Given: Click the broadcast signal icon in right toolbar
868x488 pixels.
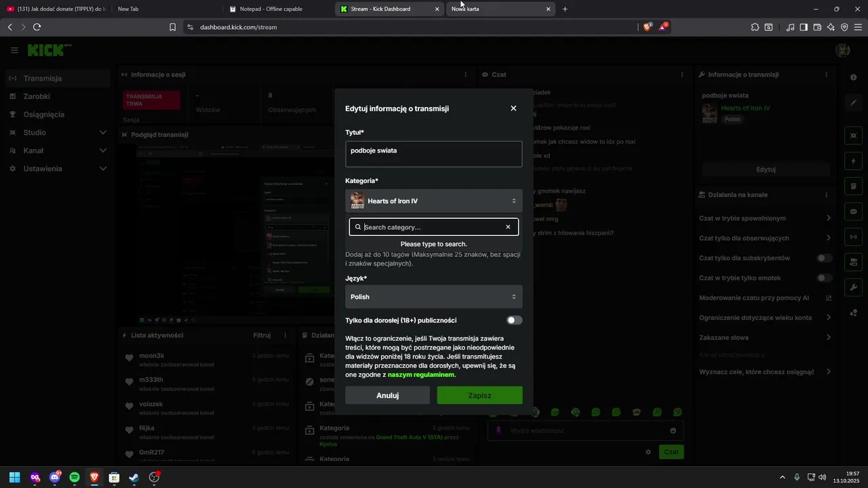Looking at the screenshot, I should coord(853,237).
